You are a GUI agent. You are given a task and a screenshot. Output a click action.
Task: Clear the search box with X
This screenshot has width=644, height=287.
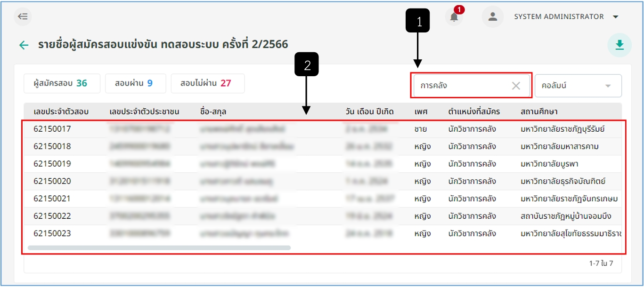click(516, 86)
